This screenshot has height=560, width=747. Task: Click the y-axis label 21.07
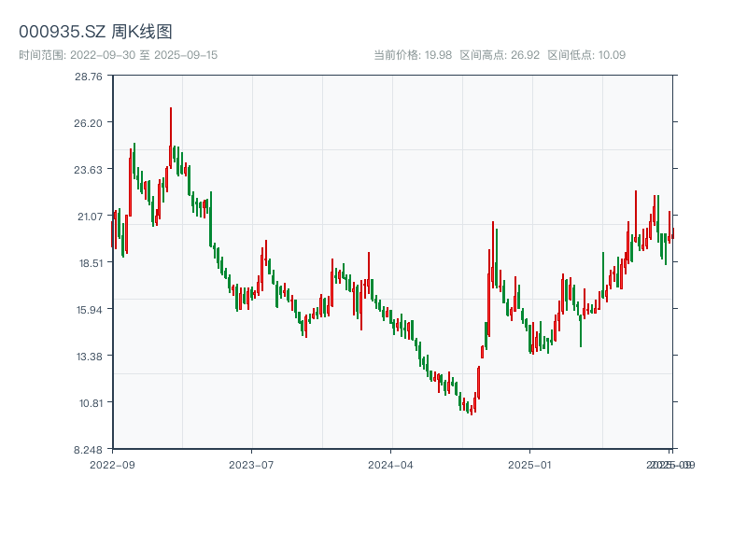[90, 217]
